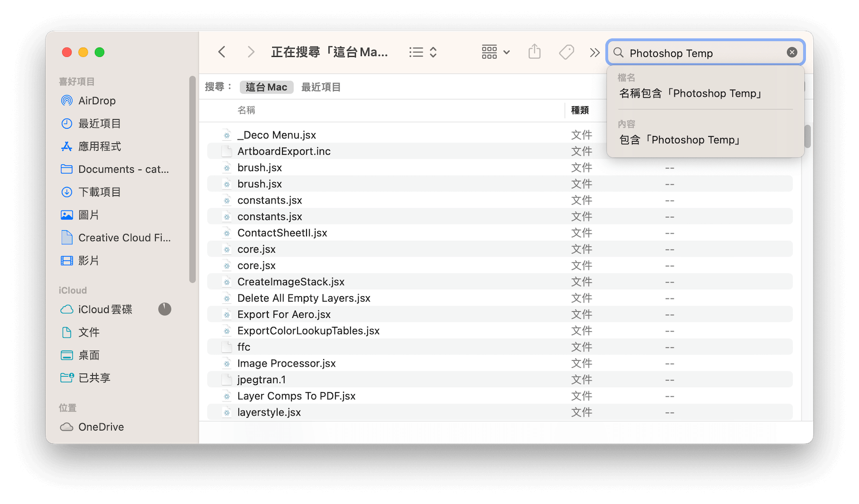Click script icon of _Deco Menu.jsx

[x=227, y=135]
